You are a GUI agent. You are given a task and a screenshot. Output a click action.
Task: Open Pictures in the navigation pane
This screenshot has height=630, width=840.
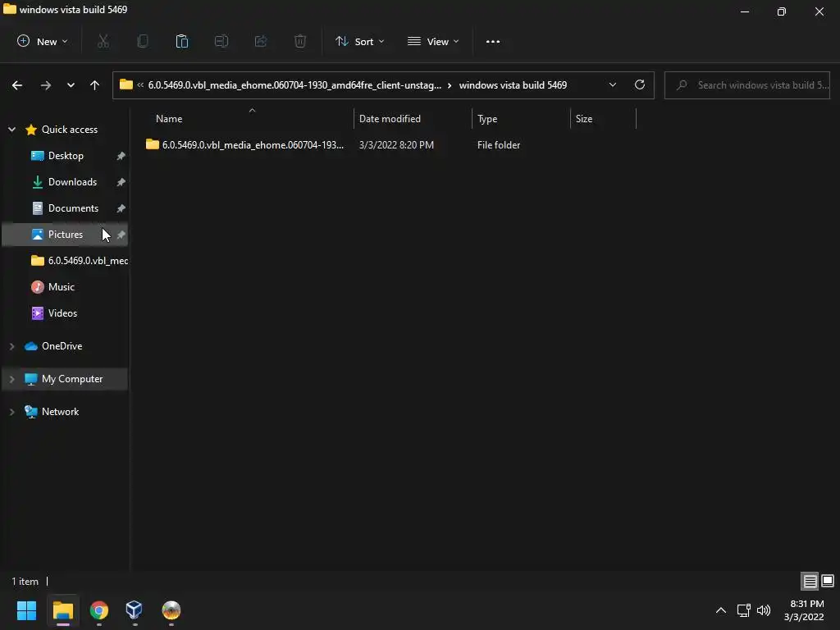tap(66, 235)
